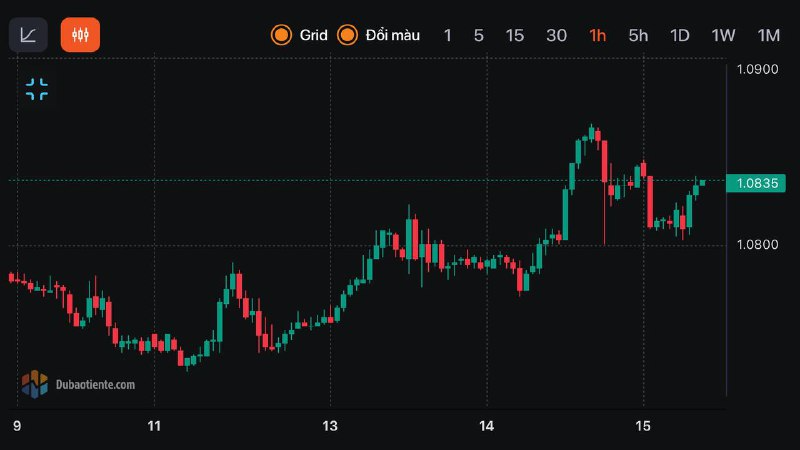Viewport: 800px width, 450px height.
Task: Click the 1.0800 price axis label
Action: pyautogui.click(x=756, y=245)
